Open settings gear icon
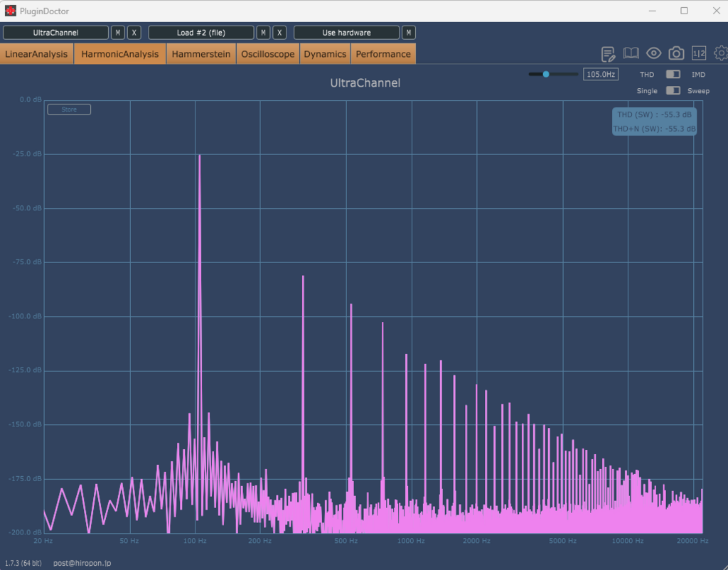The image size is (728, 570). 721,53
